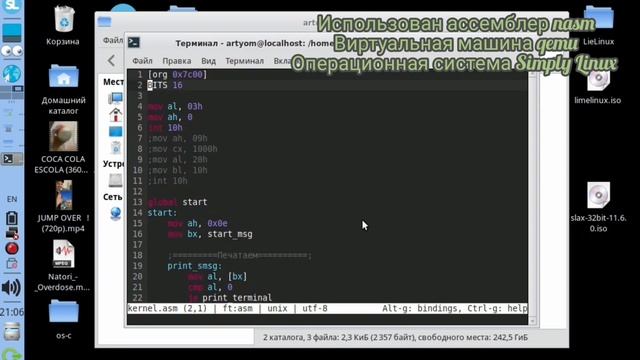The height and width of the screenshot is (360, 640).
Task: Click the terminal window title bar icon
Action: (x=134, y=42)
